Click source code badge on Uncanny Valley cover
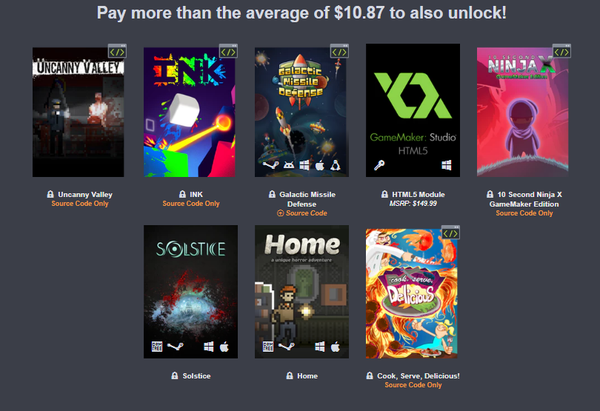The height and width of the screenshot is (411, 600). click(x=117, y=51)
